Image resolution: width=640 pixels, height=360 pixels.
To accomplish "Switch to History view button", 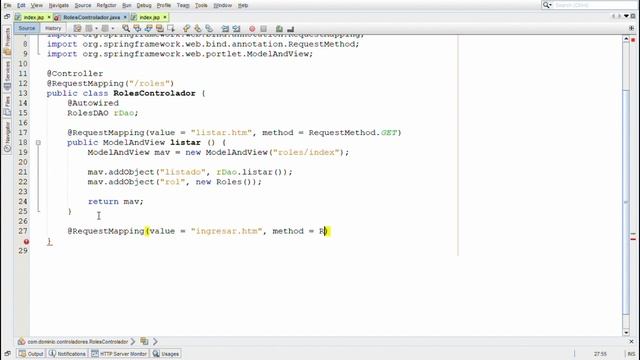I will (x=53, y=28).
